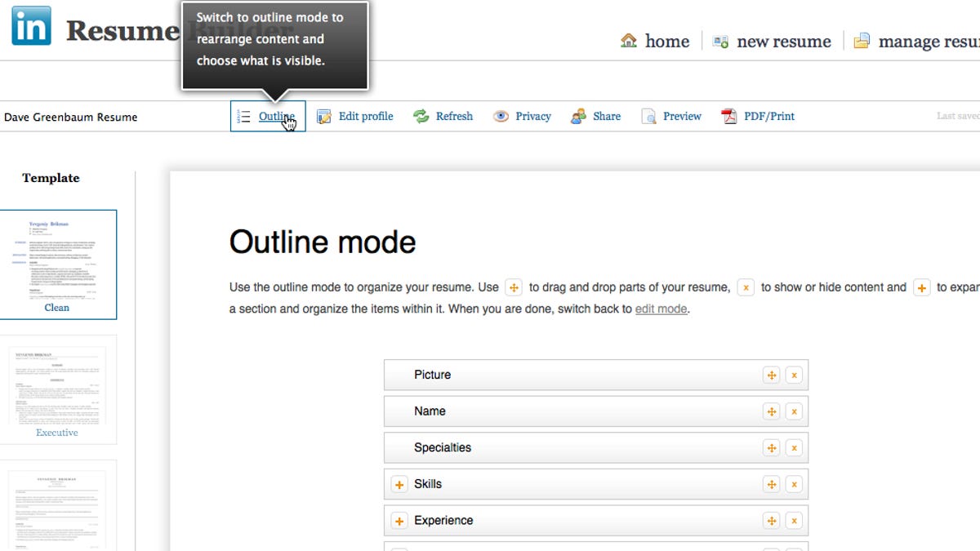
Task: Click the drag handle icon on Experience row
Action: (771, 520)
